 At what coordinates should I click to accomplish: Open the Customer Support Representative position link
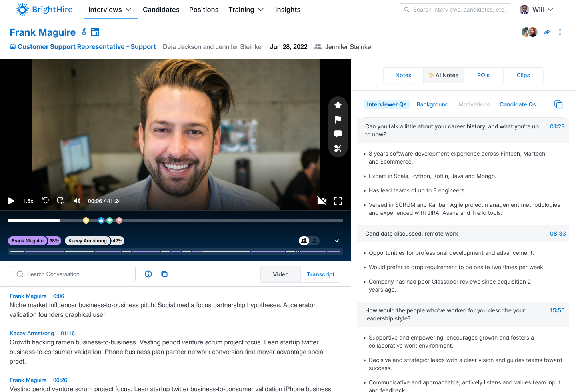click(86, 46)
